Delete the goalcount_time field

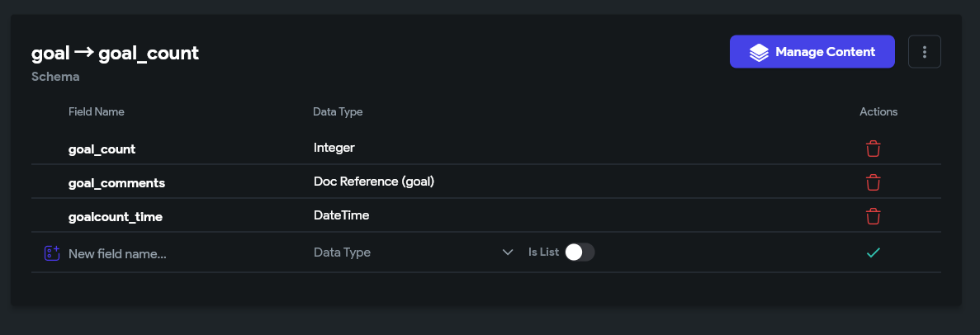[873, 216]
